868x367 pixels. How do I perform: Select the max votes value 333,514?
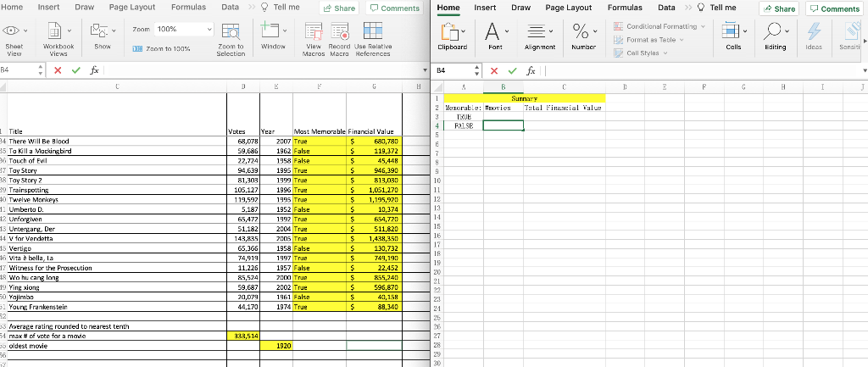(243, 336)
